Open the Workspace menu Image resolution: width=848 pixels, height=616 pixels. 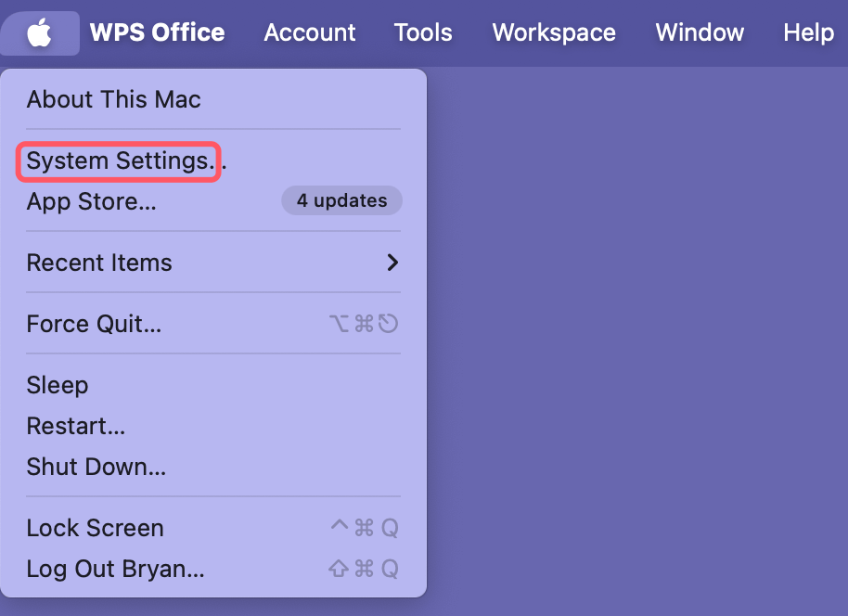click(x=553, y=32)
